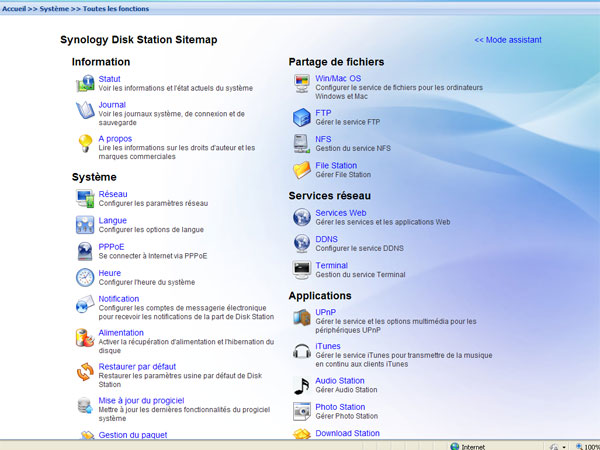Click the Terminal screen icon
The width and height of the screenshot is (600, 450).
click(x=302, y=270)
